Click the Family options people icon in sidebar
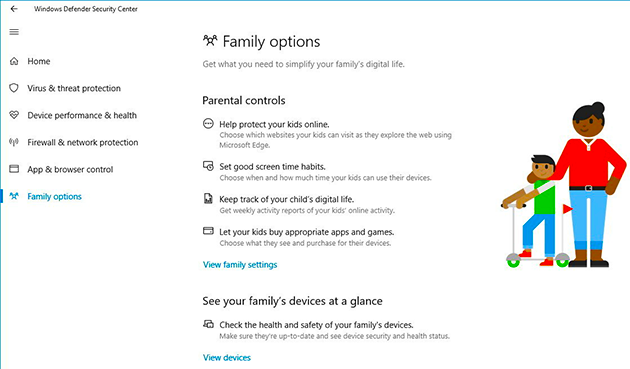 pyautogui.click(x=14, y=196)
